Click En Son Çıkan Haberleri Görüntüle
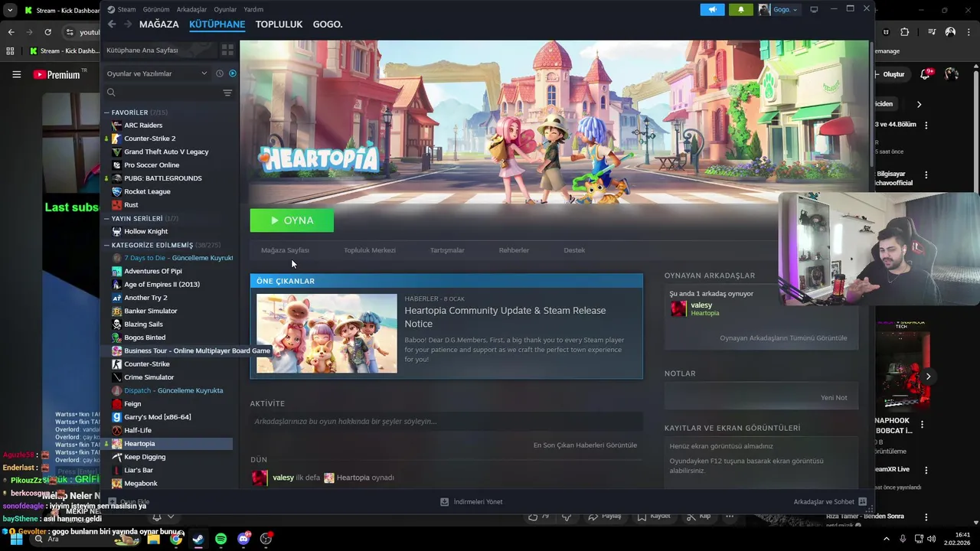 tap(585, 445)
